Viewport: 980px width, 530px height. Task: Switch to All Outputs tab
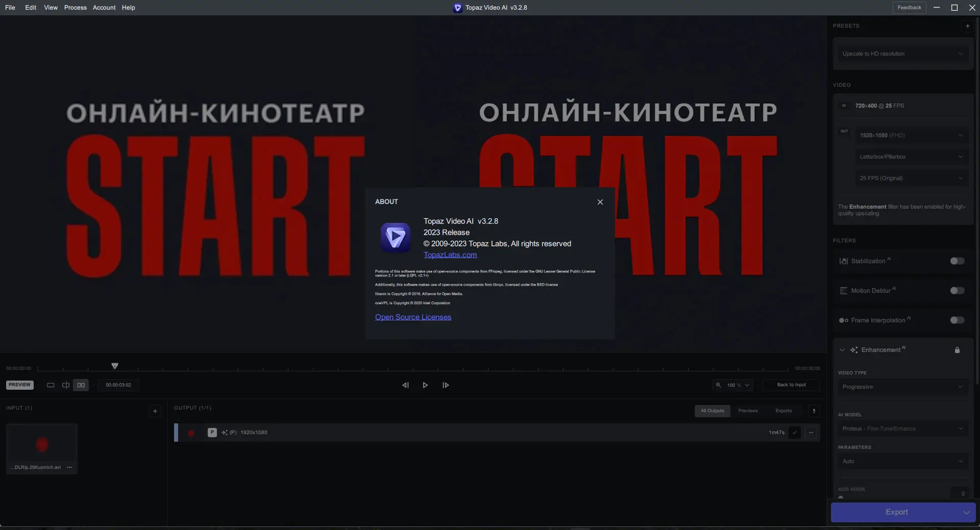pyautogui.click(x=713, y=411)
